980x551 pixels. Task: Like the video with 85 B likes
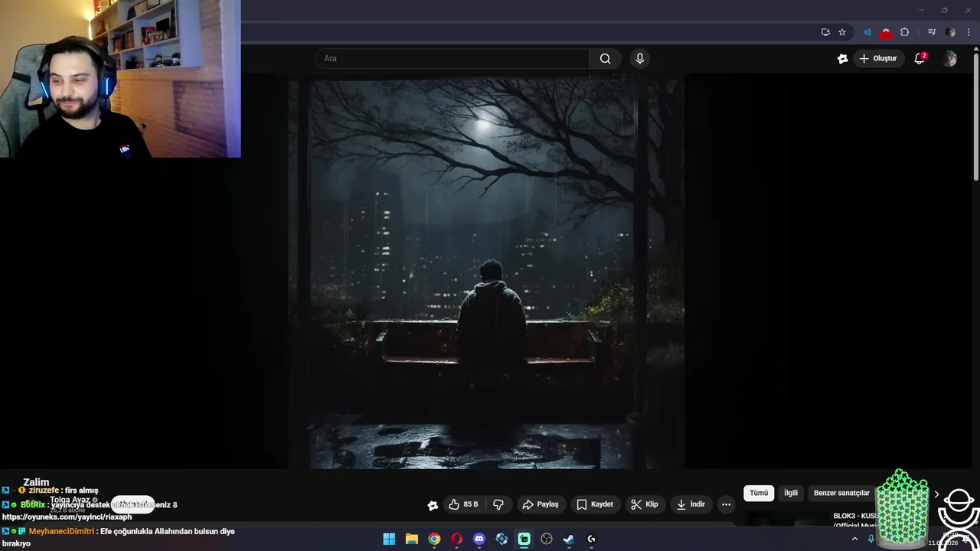[464, 504]
